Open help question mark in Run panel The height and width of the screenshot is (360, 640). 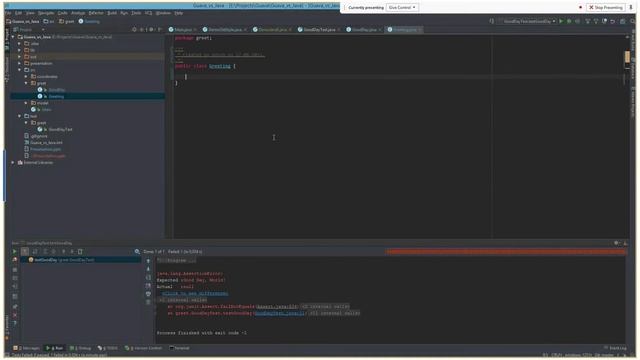[15, 323]
